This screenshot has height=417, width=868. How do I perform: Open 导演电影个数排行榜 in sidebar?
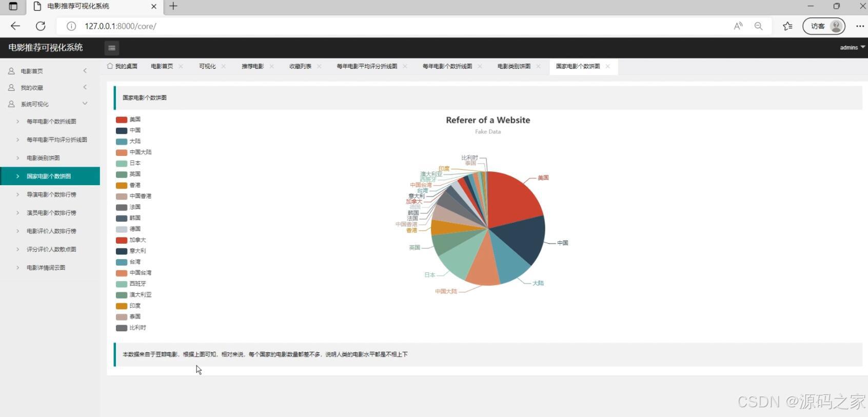50,194
